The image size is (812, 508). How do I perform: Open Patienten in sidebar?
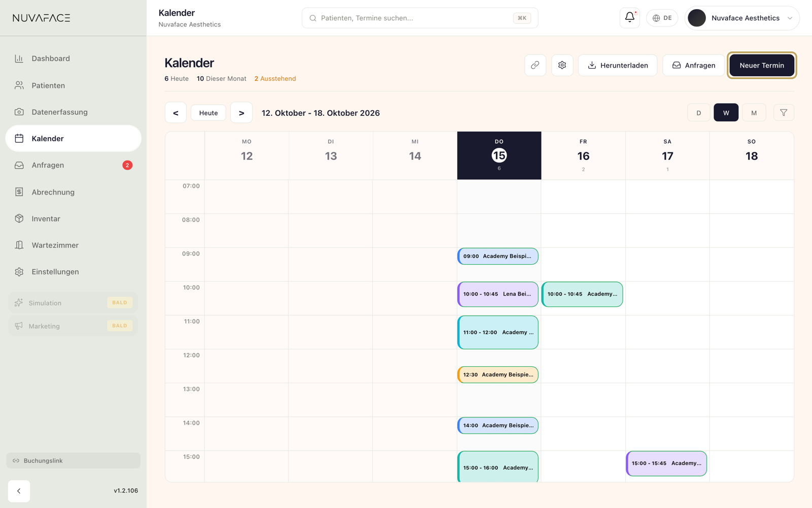coord(73,85)
